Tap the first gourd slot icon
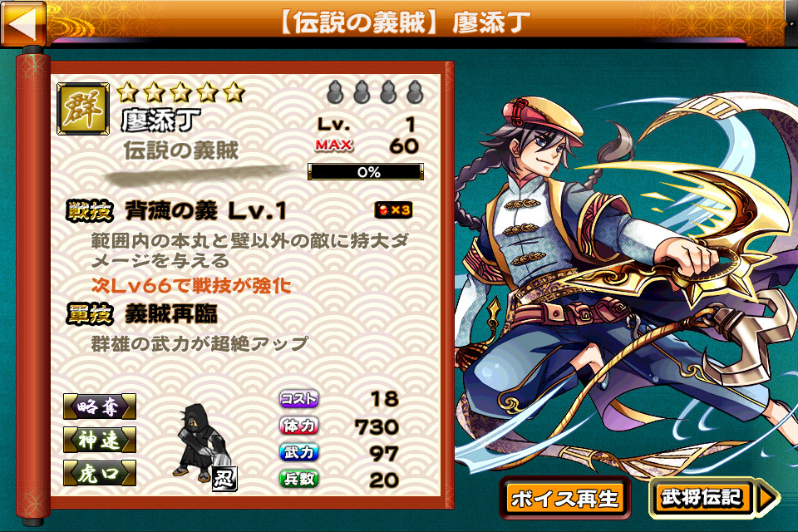798x532 pixels. pyautogui.click(x=335, y=92)
